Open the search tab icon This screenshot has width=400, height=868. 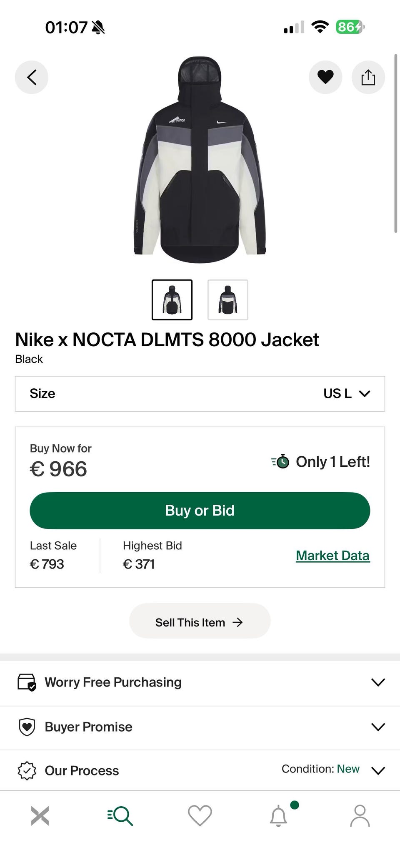(120, 816)
